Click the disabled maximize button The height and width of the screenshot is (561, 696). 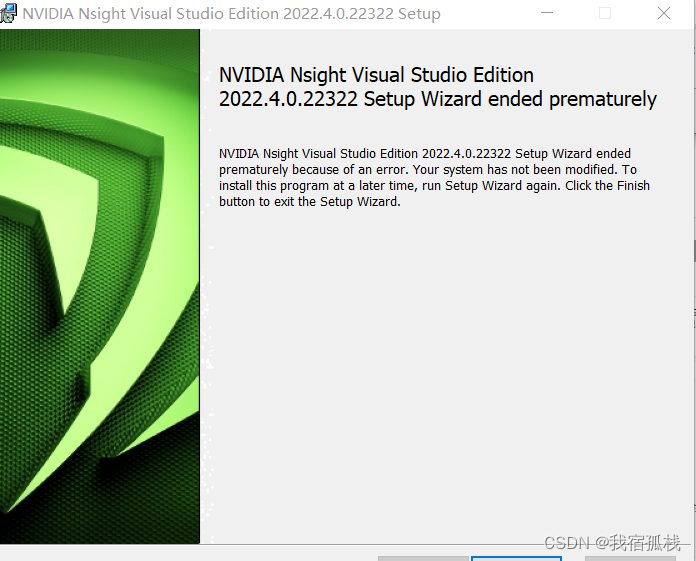[x=605, y=13]
